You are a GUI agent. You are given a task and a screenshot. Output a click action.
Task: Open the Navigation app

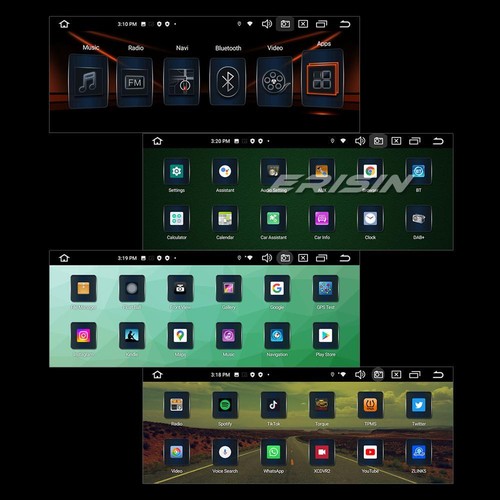click(x=277, y=336)
